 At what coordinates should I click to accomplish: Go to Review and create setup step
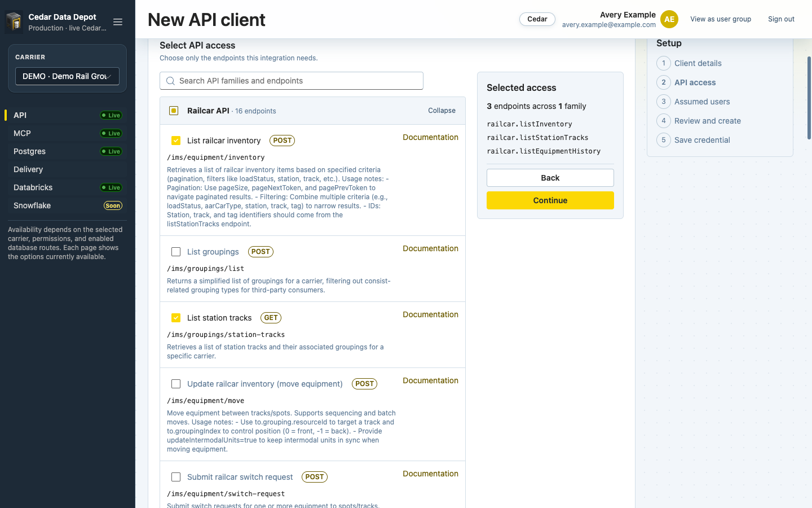click(708, 121)
